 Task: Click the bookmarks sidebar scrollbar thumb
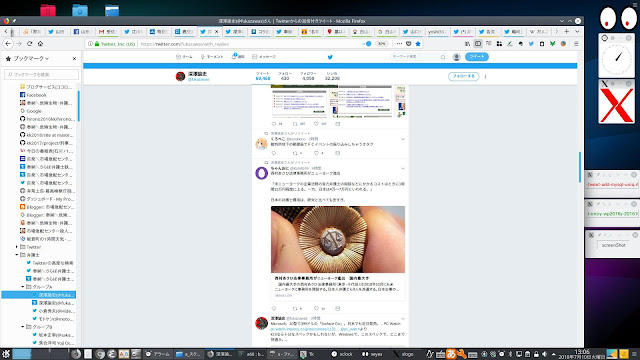(x=78, y=106)
